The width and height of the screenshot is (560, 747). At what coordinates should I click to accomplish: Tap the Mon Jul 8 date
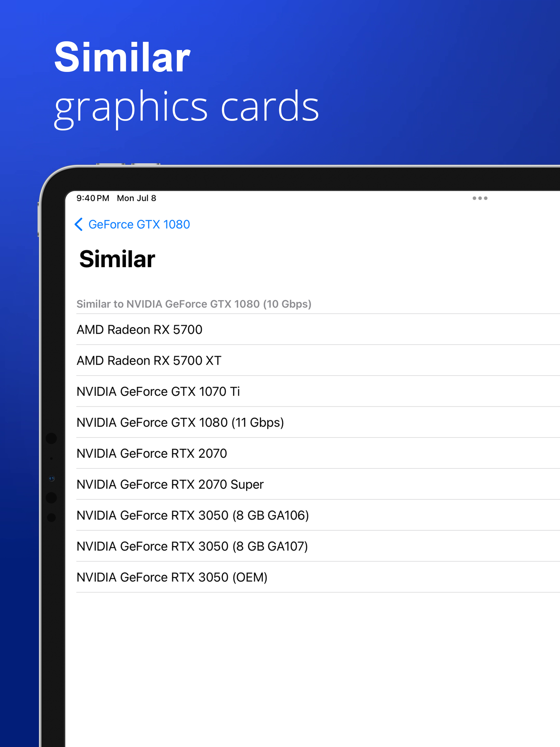coord(136,198)
